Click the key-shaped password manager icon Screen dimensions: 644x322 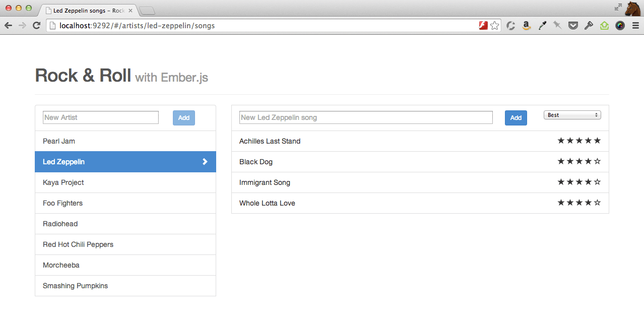pos(589,25)
